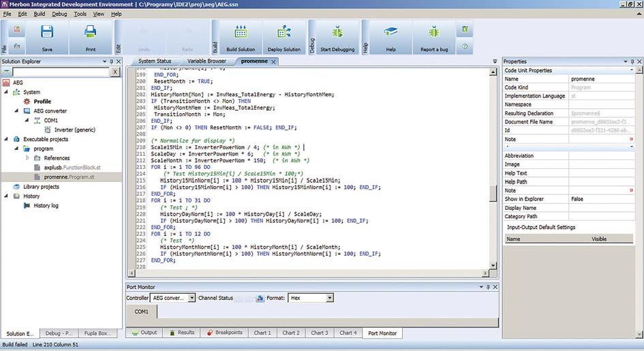Select Inverter (generic) tree item
This screenshot has width=644, height=351.
75,129
